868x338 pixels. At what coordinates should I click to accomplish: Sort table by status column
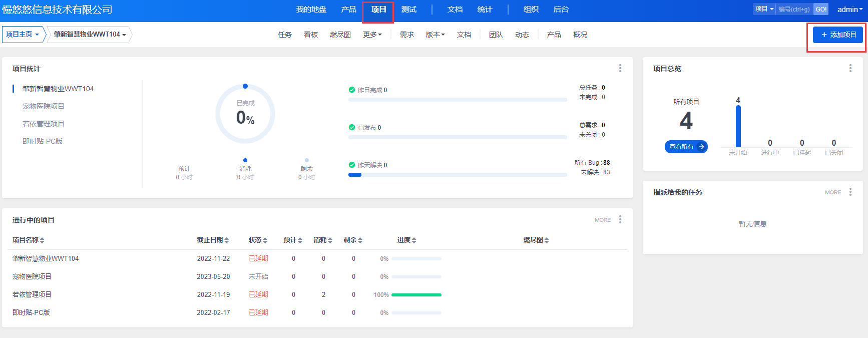click(258, 240)
